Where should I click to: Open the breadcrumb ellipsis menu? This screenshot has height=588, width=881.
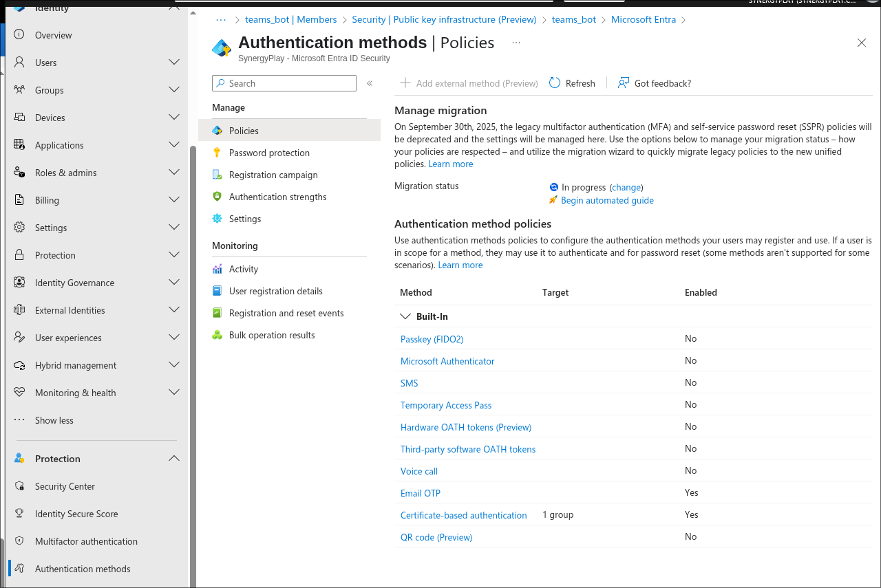(221, 19)
